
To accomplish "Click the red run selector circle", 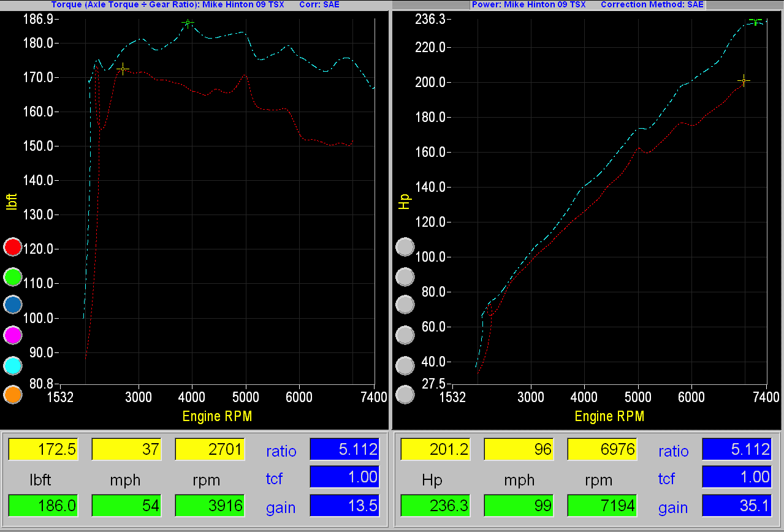I will click(12, 248).
